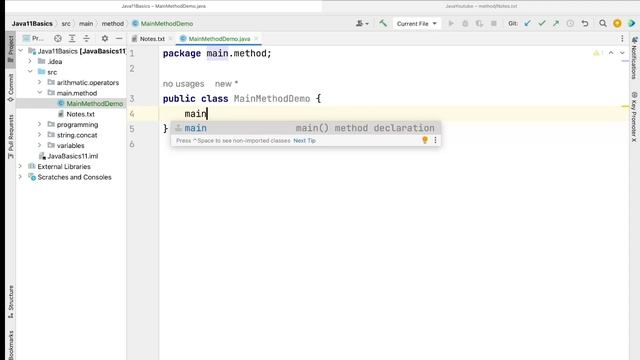Click the class name MainMethodDemo in code
The height and width of the screenshot is (360, 640).
(272, 98)
